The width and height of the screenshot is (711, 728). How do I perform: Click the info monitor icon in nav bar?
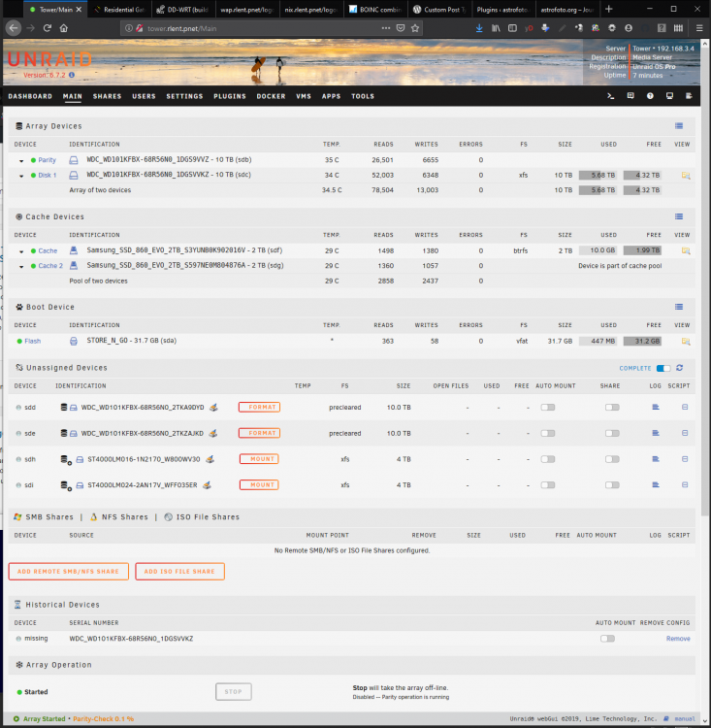(x=669, y=96)
